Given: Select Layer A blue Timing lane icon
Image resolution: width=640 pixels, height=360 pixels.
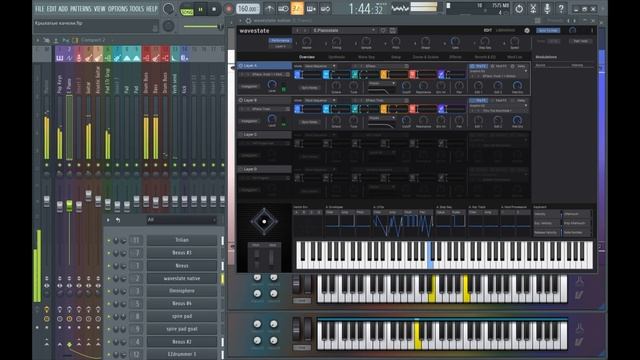Looking at the screenshot, I should pyautogui.click(x=298, y=74).
